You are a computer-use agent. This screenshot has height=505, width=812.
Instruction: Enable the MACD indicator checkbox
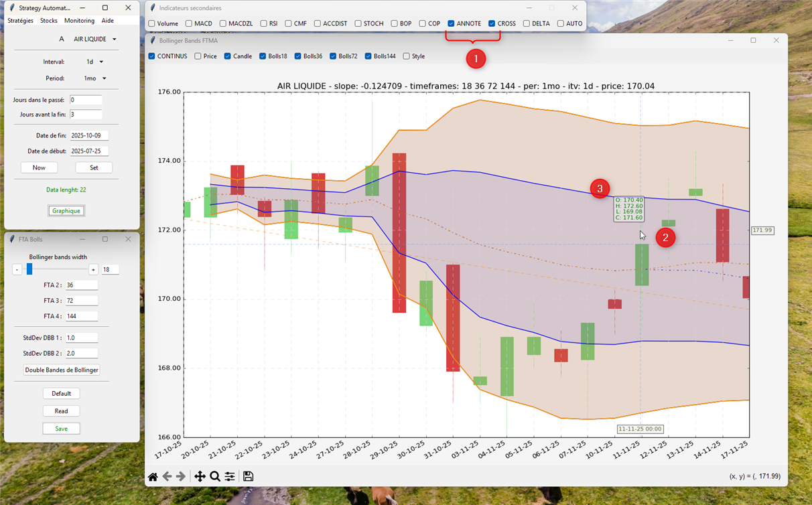[x=189, y=23]
